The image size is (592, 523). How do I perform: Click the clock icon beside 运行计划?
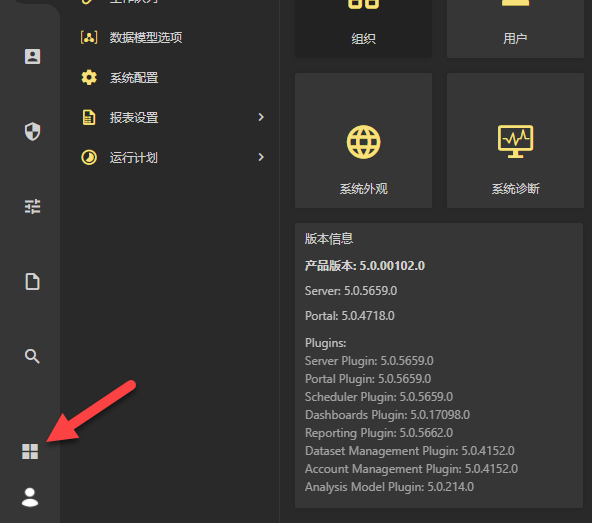coord(89,157)
